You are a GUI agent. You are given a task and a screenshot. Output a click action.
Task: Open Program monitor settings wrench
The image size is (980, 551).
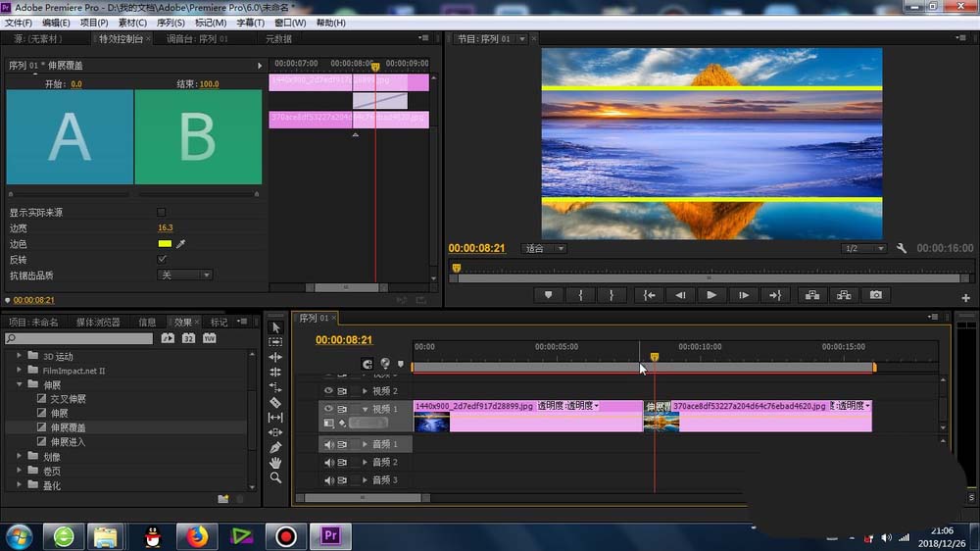[902, 248]
